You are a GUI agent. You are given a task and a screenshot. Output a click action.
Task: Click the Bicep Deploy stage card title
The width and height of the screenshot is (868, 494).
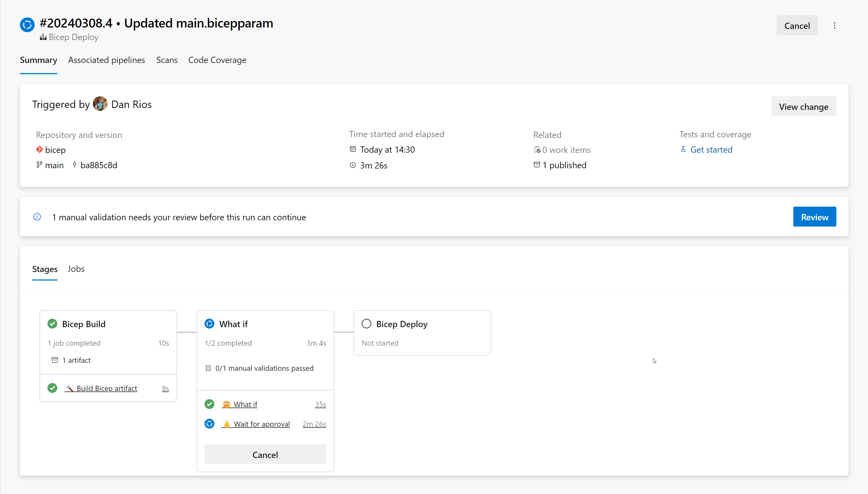coord(402,324)
